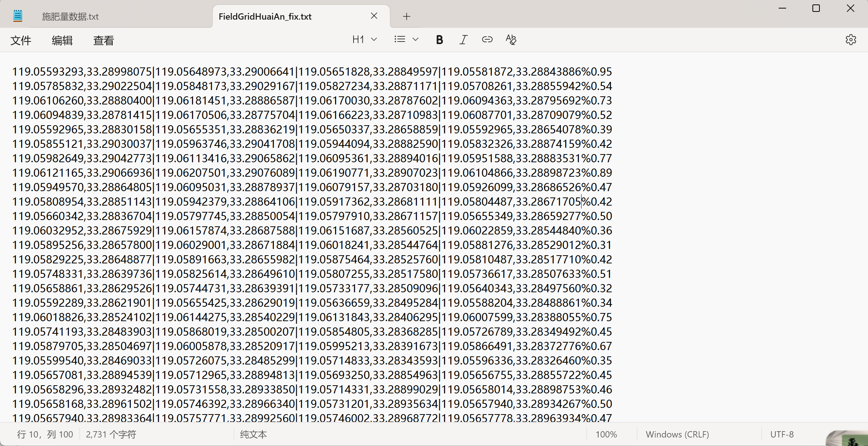
Task: Switch to 施肥量数据.txt tab
Action: coord(70,17)
